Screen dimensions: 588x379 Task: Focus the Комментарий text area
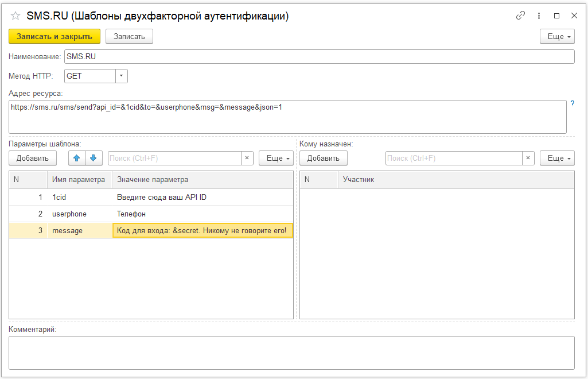tap(291, 353)
